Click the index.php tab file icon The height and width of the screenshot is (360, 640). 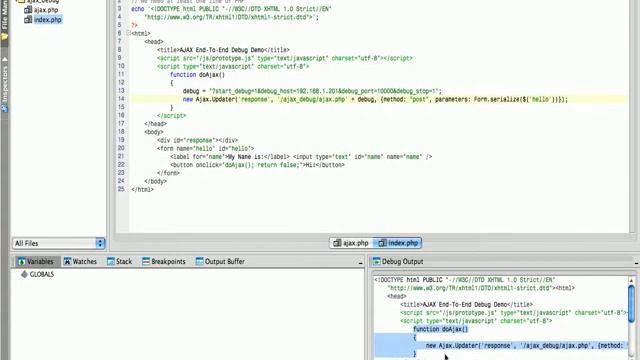click(x=382, y=243)
